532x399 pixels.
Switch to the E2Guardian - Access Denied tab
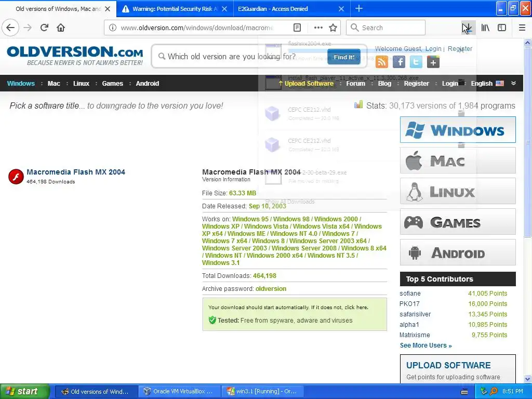click(291, 8)
